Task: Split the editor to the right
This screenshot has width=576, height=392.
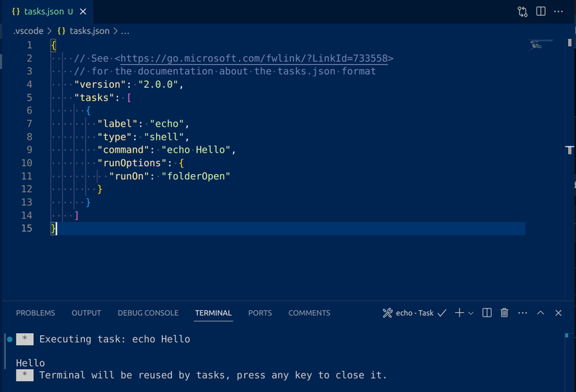Action: [541, 12]
